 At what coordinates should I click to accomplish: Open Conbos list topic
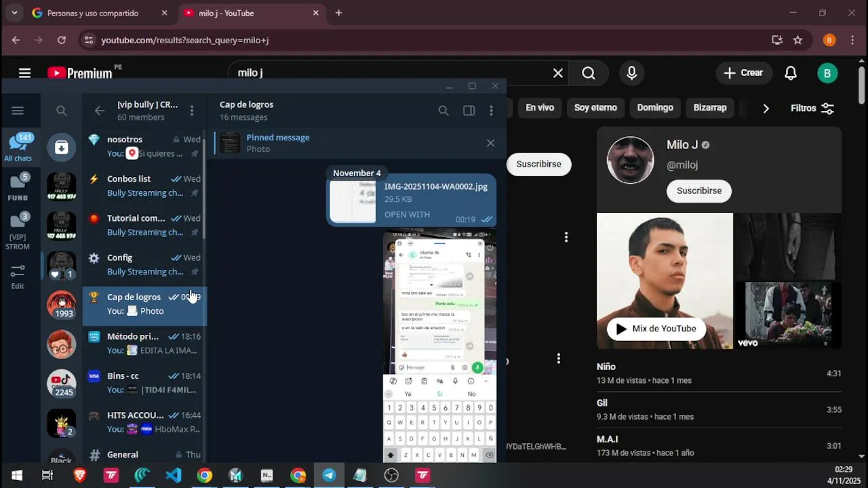click(145, 186)
